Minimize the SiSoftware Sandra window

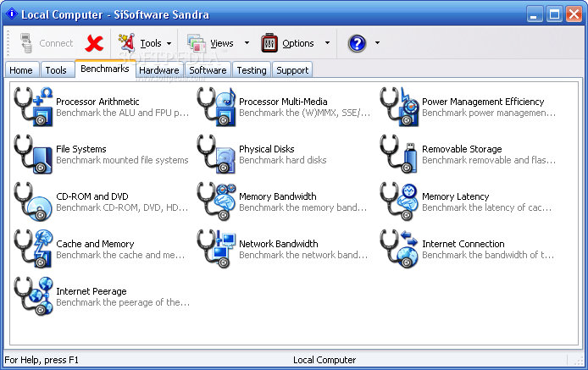pos(535,14)
